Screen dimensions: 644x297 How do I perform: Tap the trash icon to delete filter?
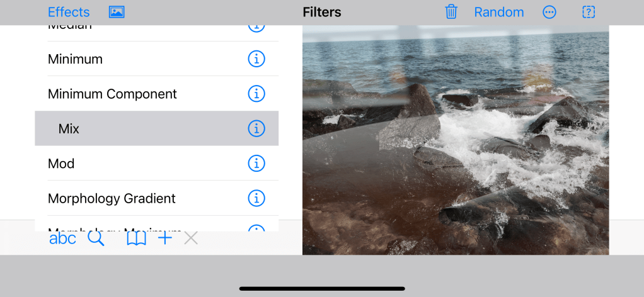click(451, 12)
